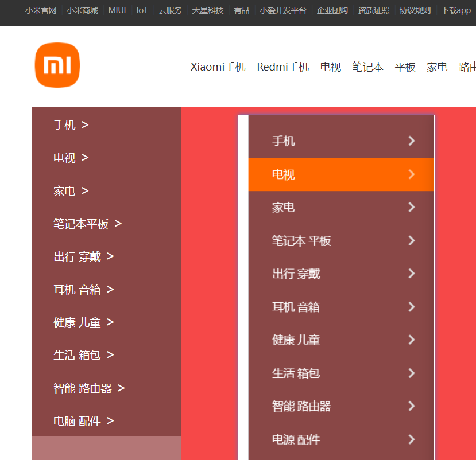Select 电视 in main navigation bar
The image size is (476, 460).
pos(330,67)
